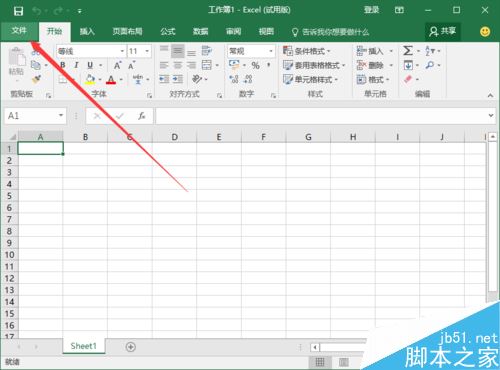Click Increase Indent icon
This screenshot has width=500, height=370.
178,79
